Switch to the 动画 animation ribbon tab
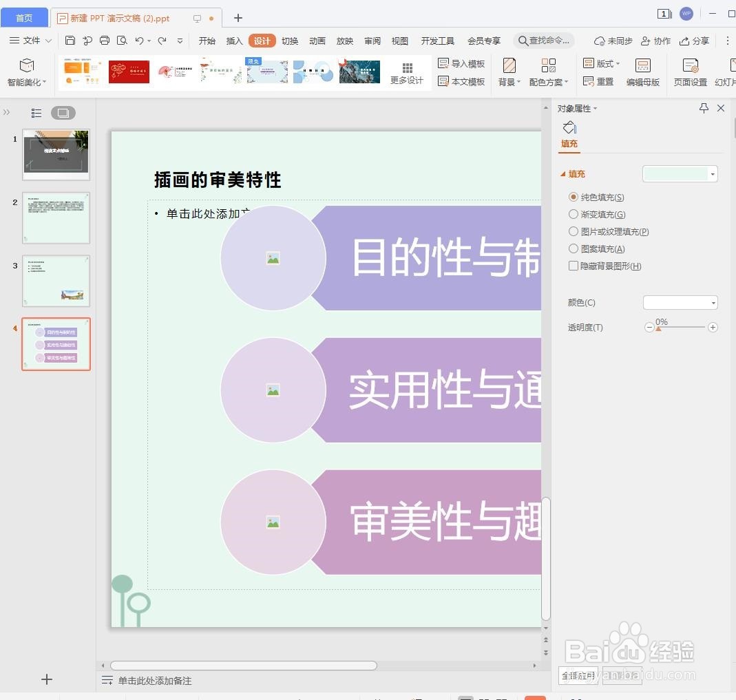The height and width of the screenshot is (700, 736). (x=317, y=41)
